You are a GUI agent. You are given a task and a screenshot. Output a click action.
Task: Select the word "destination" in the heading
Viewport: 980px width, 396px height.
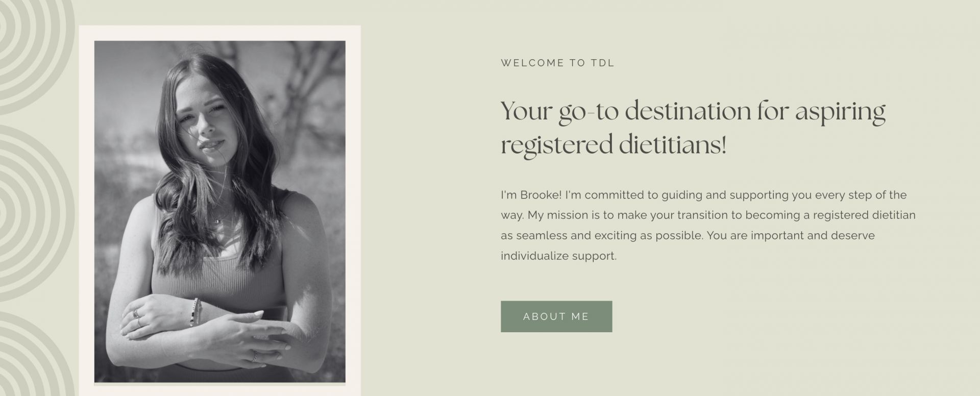[689, 111]
